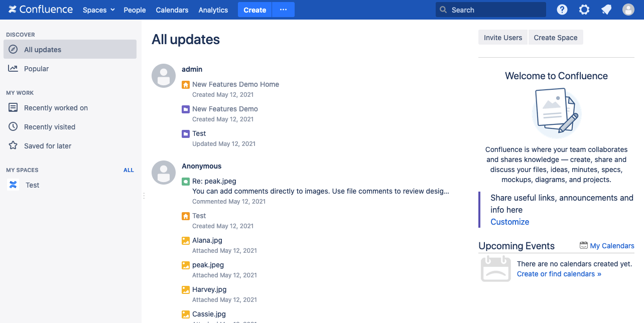The image size is (644, 323).
Task: Click the calendar icon beside My Calendars
Action: coord(583,245)
